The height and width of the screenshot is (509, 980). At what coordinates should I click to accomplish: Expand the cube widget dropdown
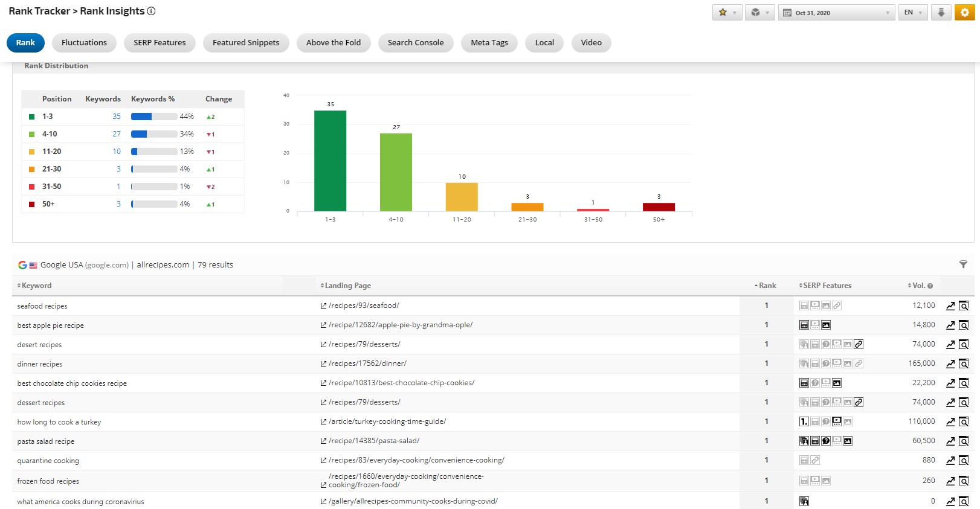pyautogui.click(x=759, y=13)
